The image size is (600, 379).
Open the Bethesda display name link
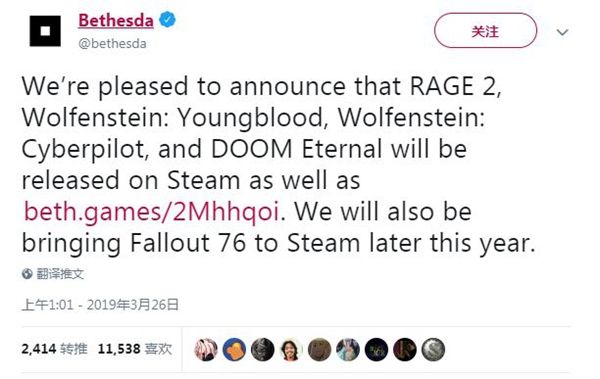tap(116, 20)
